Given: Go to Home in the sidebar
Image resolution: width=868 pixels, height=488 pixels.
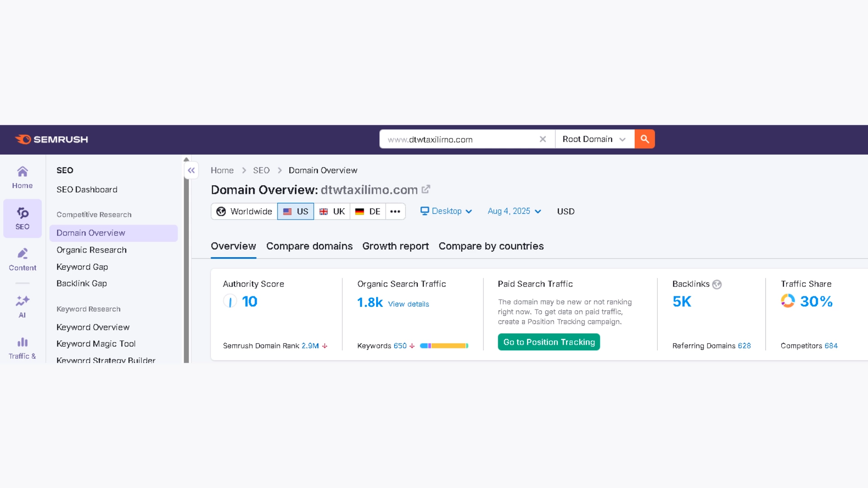Looking at the screenshot, I should click(x=22, y=178).
